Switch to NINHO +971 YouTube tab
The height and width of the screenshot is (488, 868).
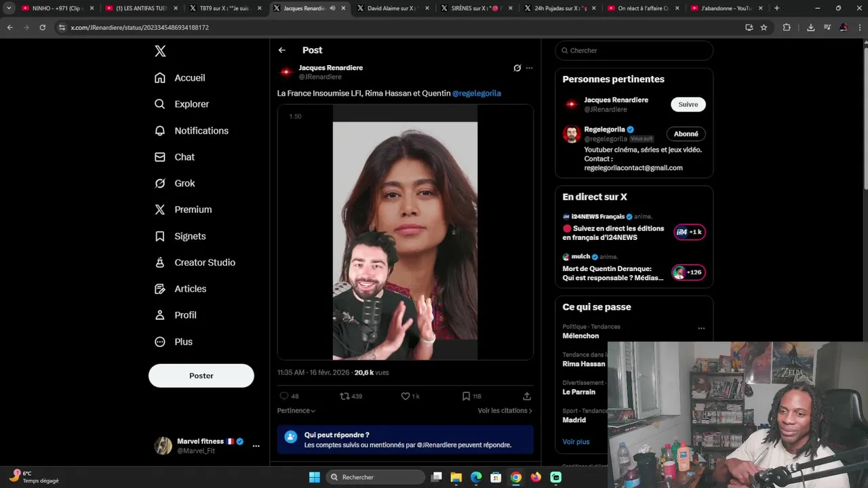click(56, 8)
